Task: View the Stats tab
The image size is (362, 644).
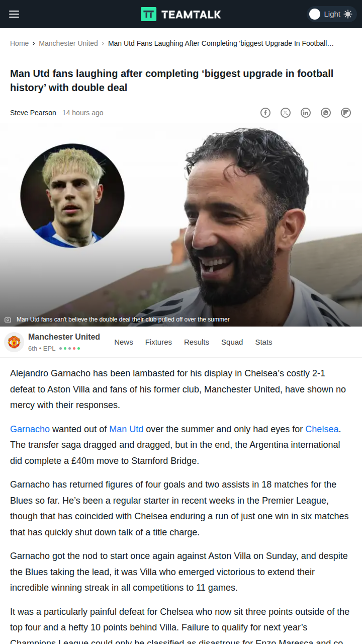Action: click(x=263, y=342)
